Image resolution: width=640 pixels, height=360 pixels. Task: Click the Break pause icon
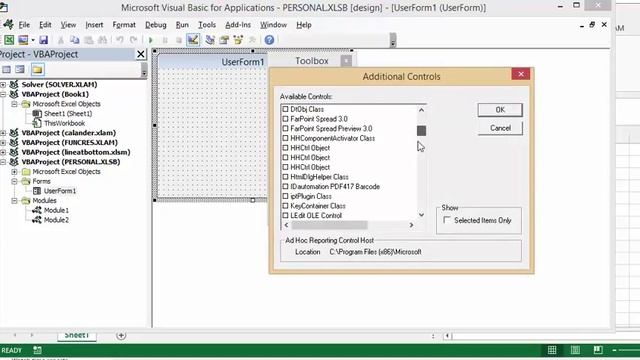[x=165, y=40]
